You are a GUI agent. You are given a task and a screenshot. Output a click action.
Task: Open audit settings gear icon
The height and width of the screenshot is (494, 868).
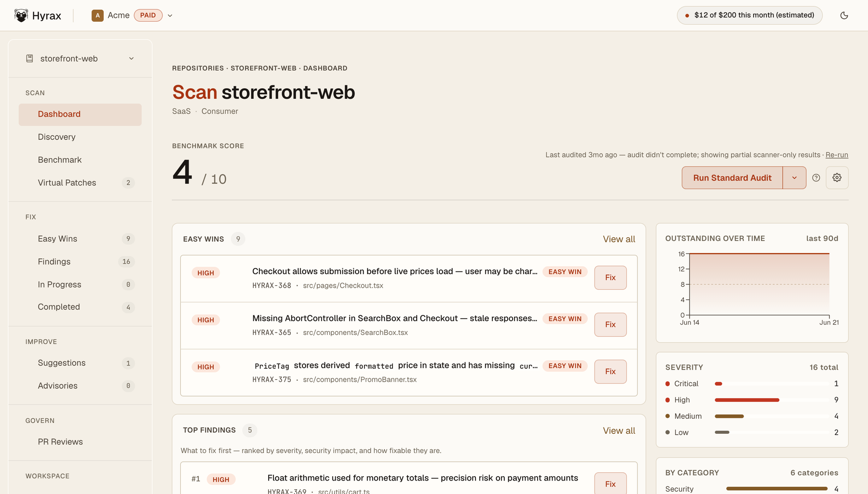coord(837,178)
